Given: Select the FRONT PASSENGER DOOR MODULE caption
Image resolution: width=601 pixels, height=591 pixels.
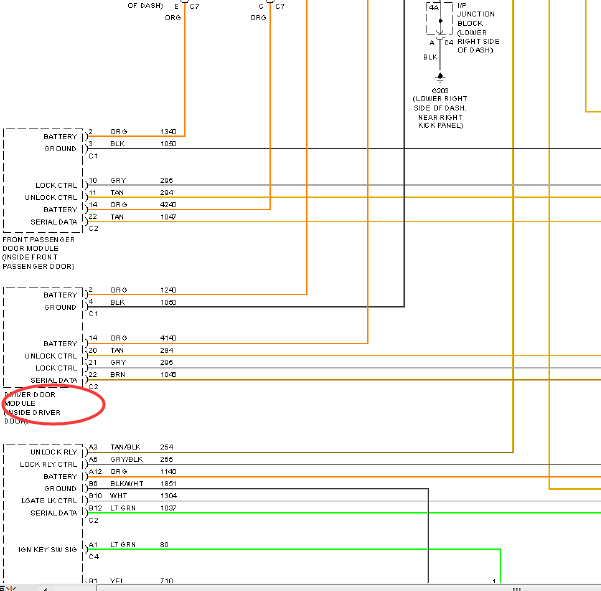Looking at the screenshot, I should [x=38, y=253].
